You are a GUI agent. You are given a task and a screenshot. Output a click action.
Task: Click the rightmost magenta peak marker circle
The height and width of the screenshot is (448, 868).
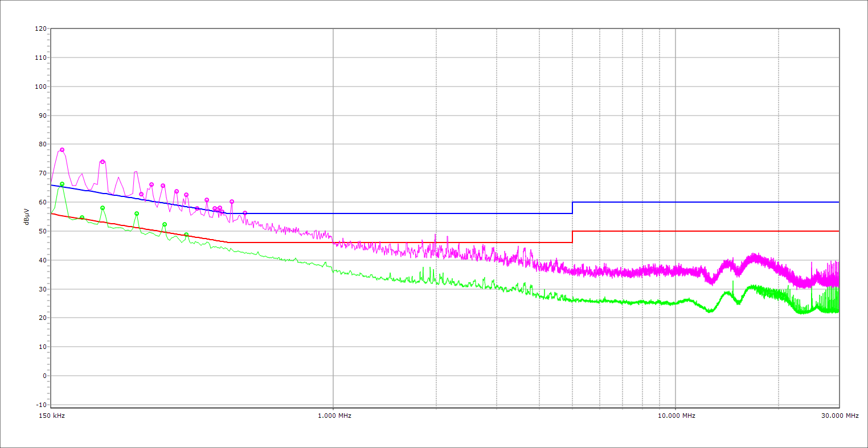(245, 213)
